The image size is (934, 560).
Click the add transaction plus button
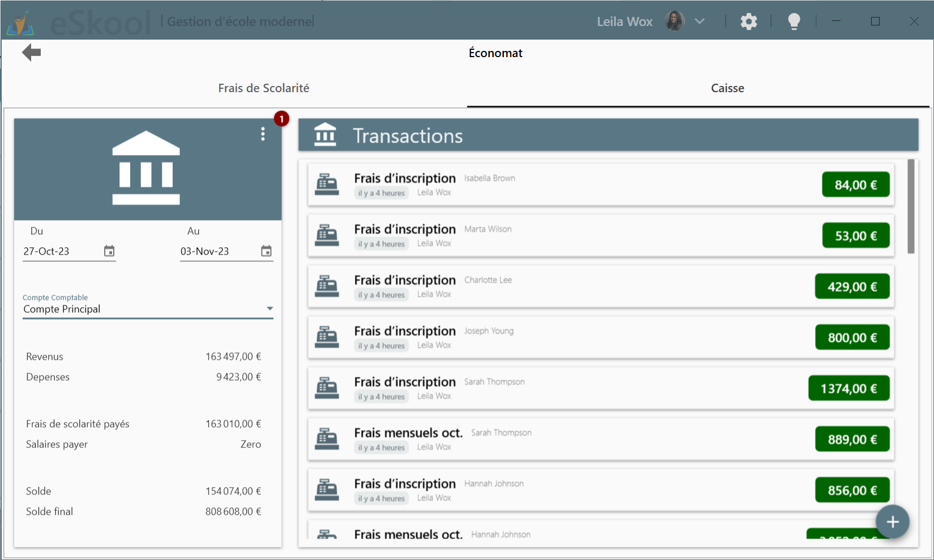892,522
